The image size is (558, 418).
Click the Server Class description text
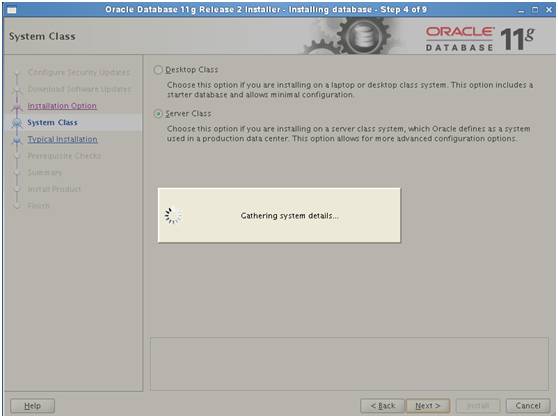point(348,133)
